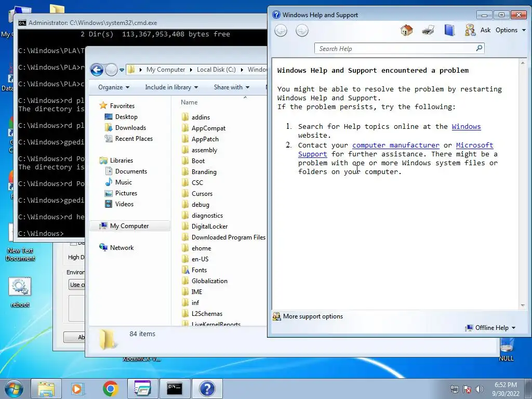Open Ask people icon in Help

pos(470,30)
